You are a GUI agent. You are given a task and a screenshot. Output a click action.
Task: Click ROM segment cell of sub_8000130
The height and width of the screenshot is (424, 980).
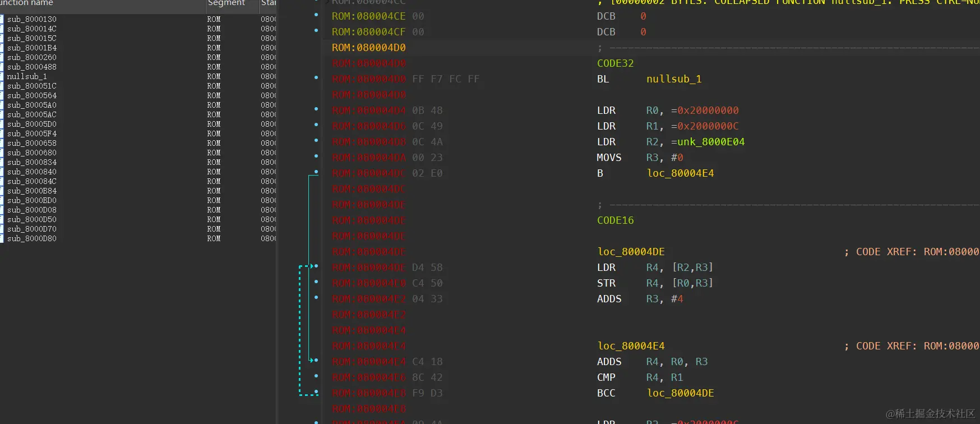(x=214, y=19)
